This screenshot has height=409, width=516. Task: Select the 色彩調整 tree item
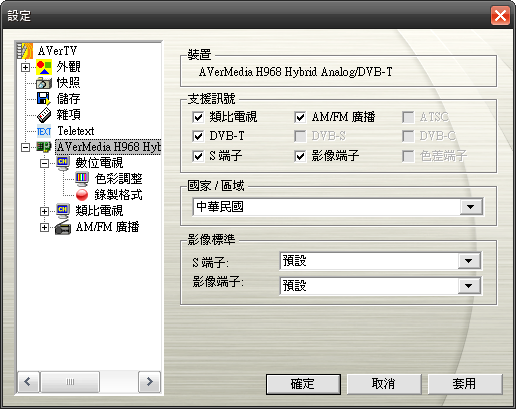119,179
